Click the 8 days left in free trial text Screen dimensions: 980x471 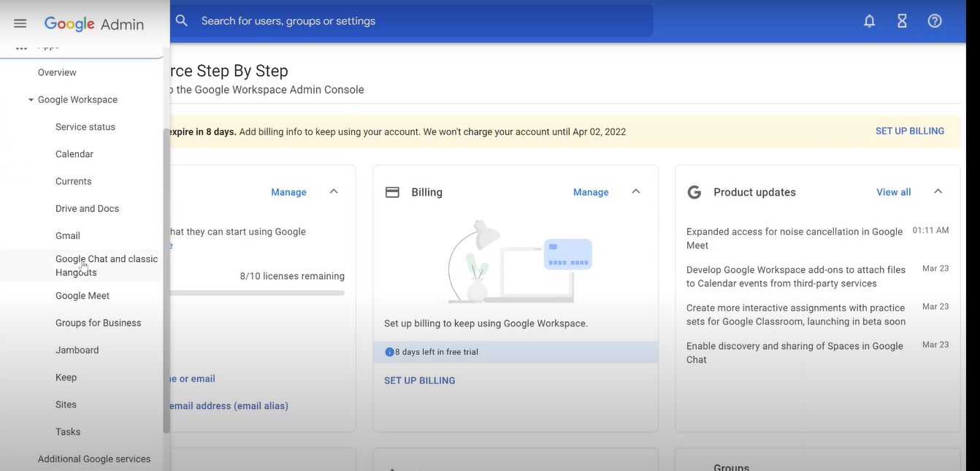(x=437, y=352)
